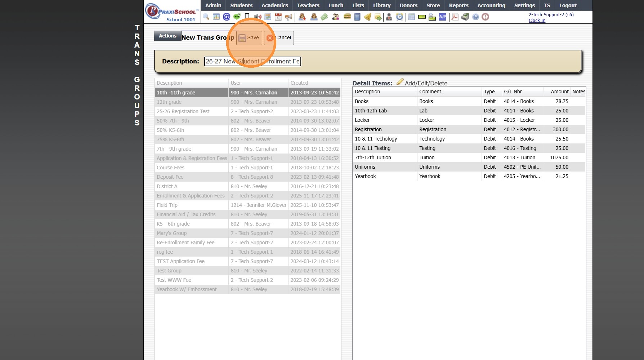The height and width of the screenshot is (360, 644).
Task: Select 'Re-Enrollment Family Fee' row
Action: pos(247,243)
